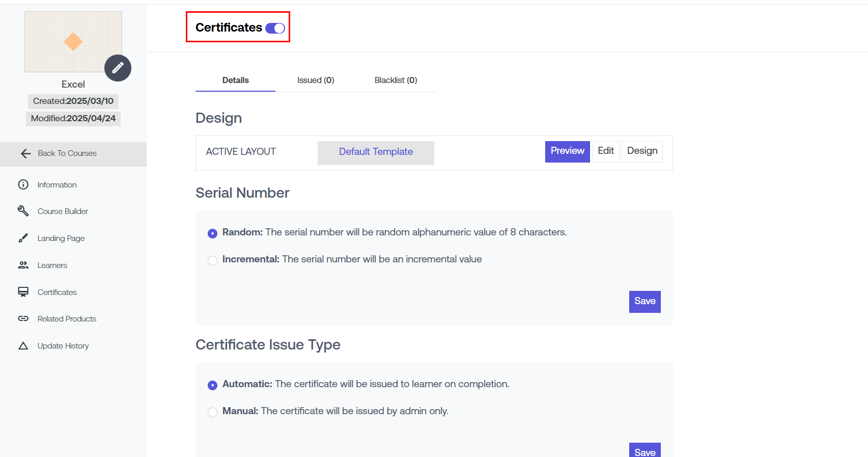Screen dimensions: 868x457
Task: Click the back arrow icon in sidebar
Action: 25,154
